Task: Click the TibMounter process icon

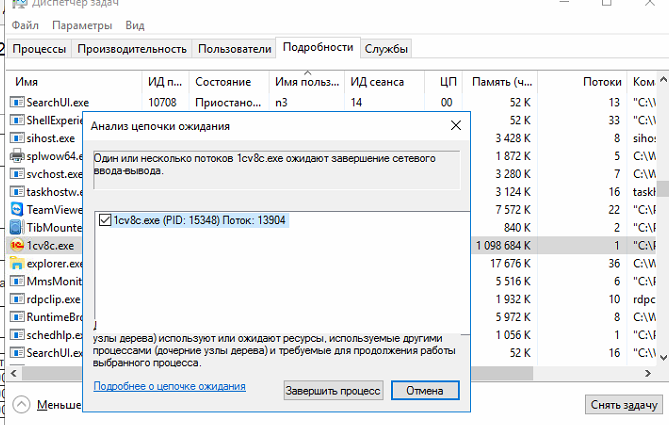Action: click(x=16, y=227)
